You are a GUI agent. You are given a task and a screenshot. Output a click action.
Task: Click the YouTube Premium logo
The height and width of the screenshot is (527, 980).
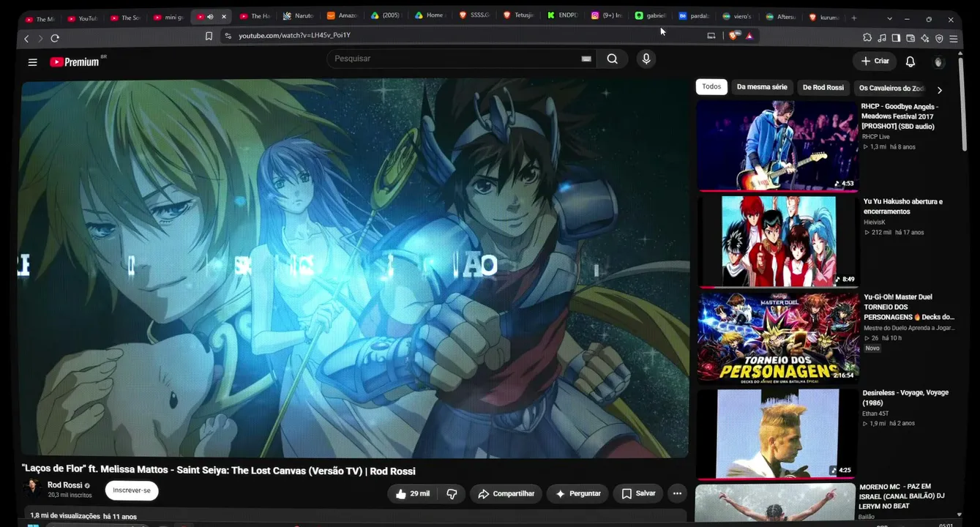74,62
